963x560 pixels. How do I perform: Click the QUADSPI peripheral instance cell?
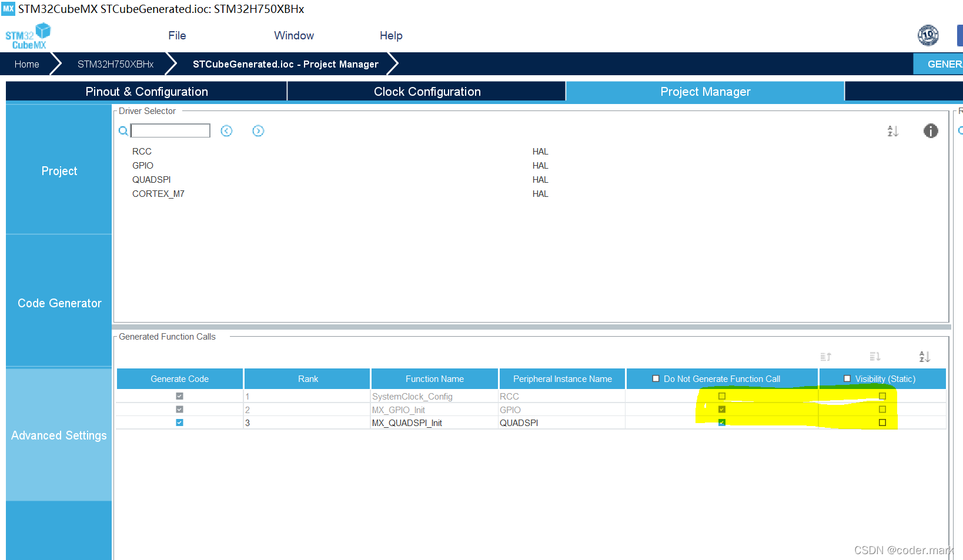(561, 422)
